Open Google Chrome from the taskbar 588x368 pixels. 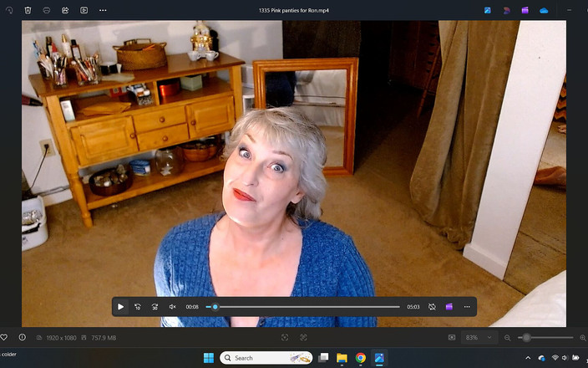361,358
